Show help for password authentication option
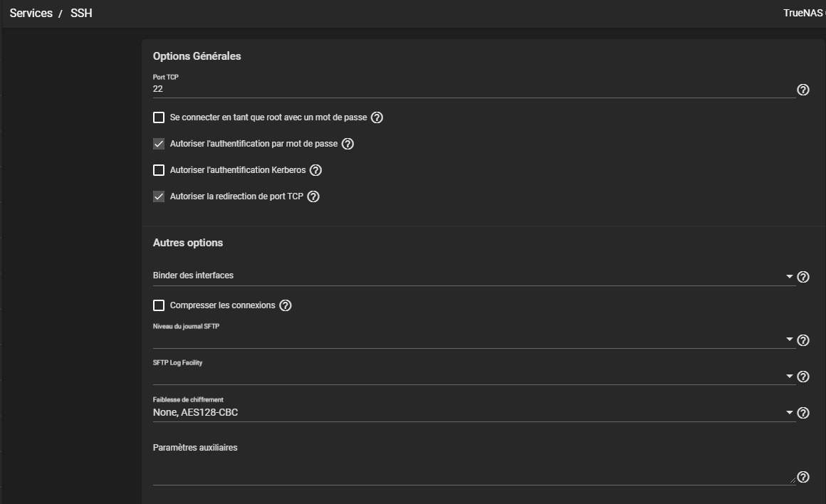 pos(347,144)
